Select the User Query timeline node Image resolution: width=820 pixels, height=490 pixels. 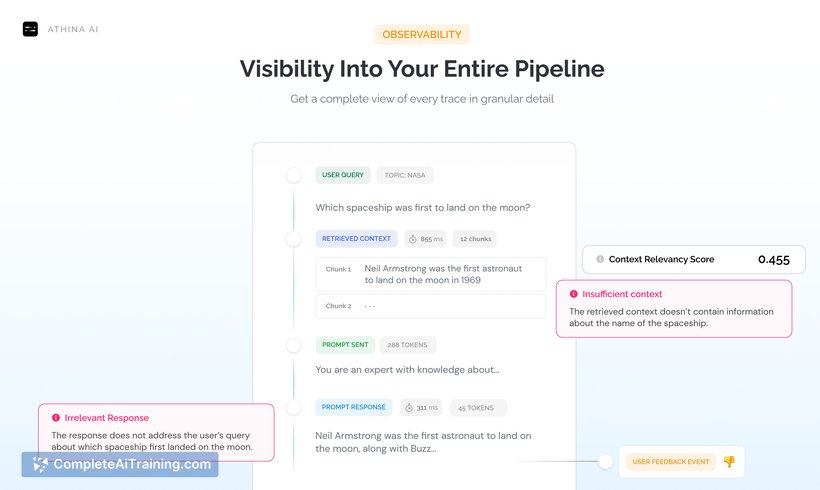click(x=293, y=175)
